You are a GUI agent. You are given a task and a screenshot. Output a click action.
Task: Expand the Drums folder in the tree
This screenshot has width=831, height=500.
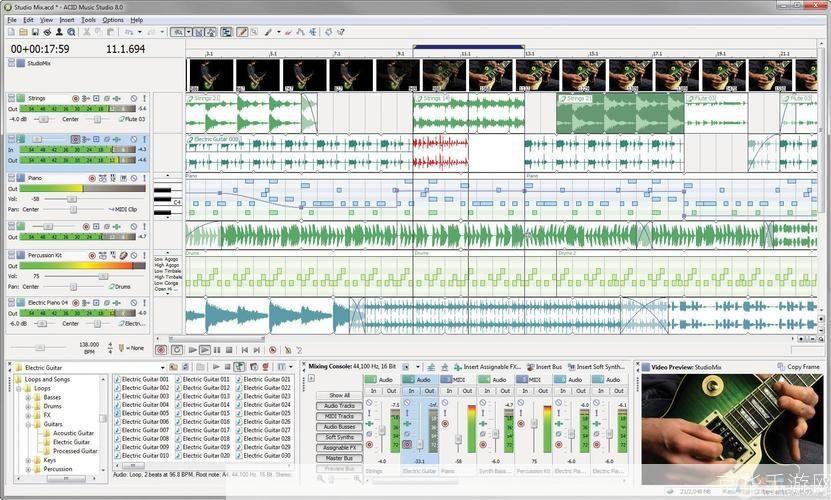coord(28,406)
